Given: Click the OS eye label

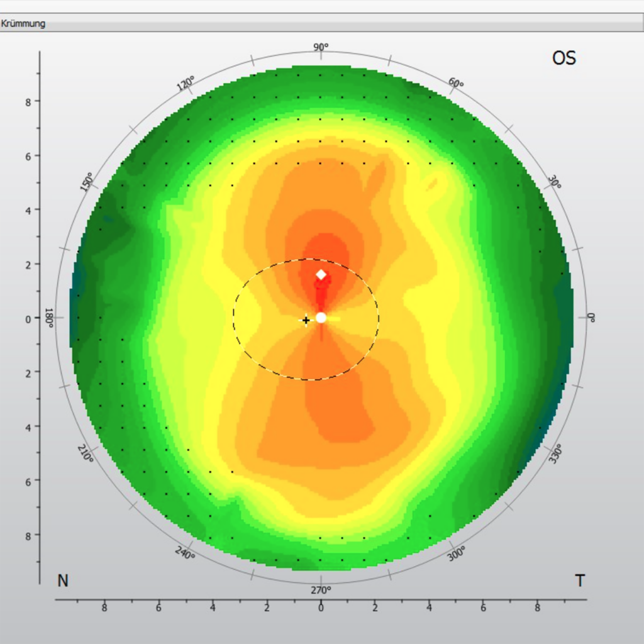Looking at the screenshot, I should pos(563,58).
